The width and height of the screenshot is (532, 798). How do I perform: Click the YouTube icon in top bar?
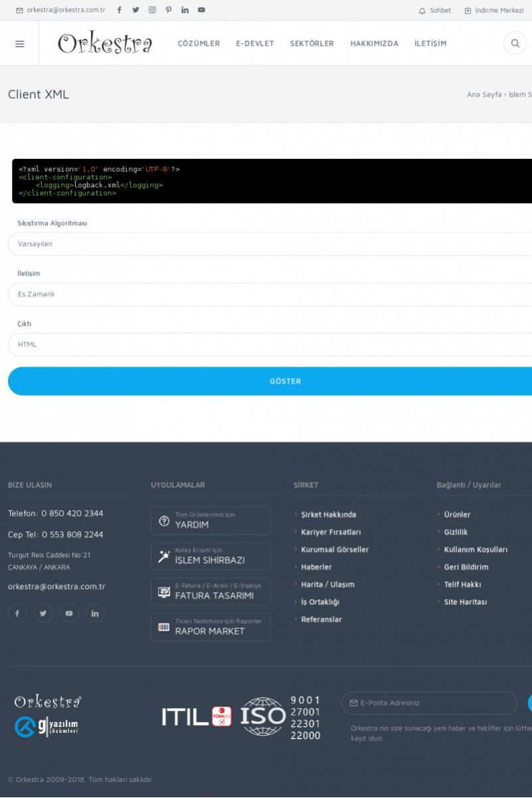click(x=201, y=10)
